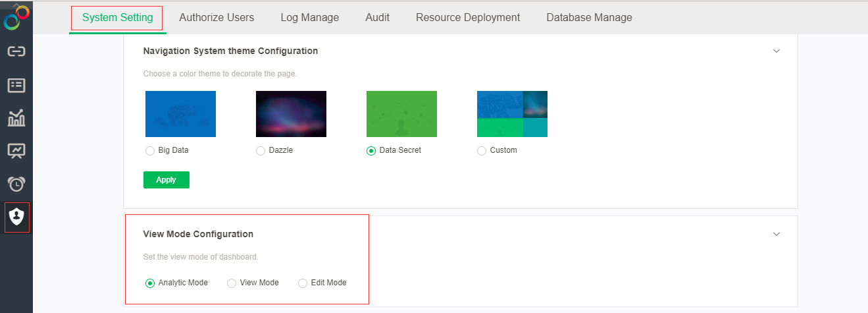Select Edit Mode radio button
868x313 pixels.
(303, 283)
